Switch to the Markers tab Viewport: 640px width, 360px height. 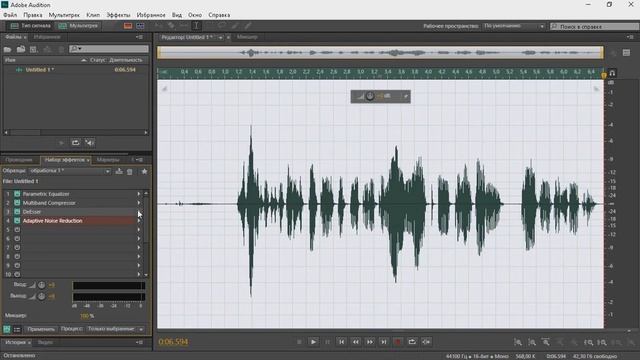[x=108, y=160]
